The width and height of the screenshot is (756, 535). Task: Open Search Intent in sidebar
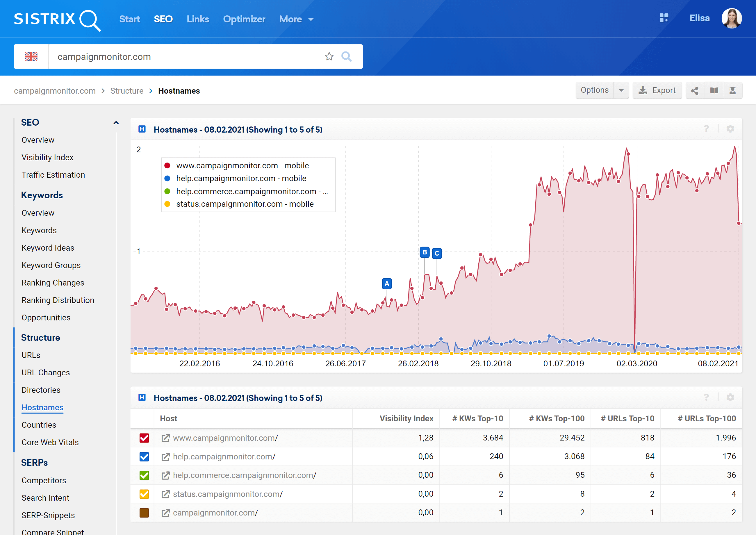(45, 498)
